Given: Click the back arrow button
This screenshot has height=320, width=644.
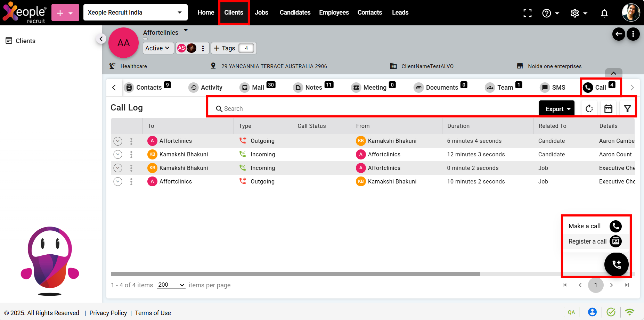Looking at the screenshot, I should coord(619,34).
